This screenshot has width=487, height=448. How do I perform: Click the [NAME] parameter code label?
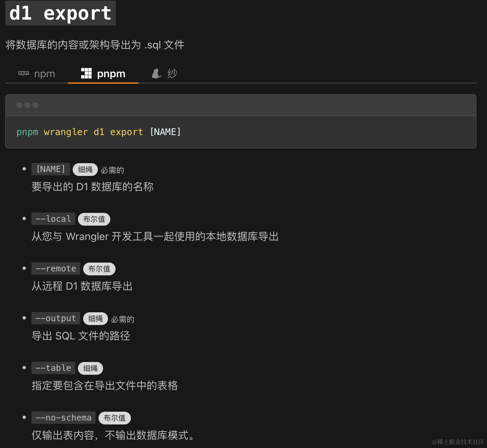[x=51, y=169]
